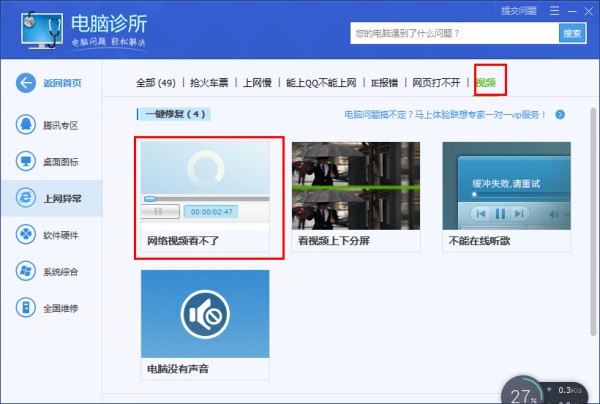Click the 网络视频看不了 card title

183,241
